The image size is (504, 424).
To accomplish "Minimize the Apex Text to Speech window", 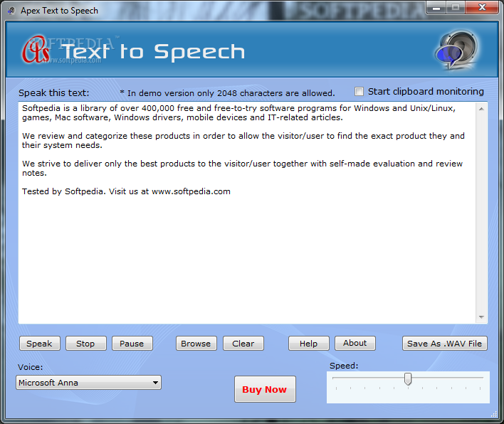I will 436,8.
